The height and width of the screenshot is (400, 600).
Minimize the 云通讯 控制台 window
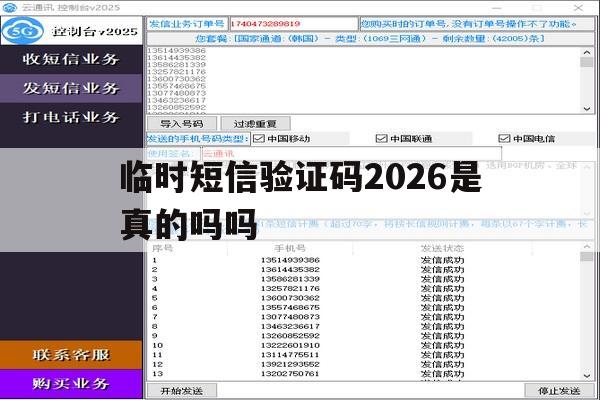click(x=496, y=7)
